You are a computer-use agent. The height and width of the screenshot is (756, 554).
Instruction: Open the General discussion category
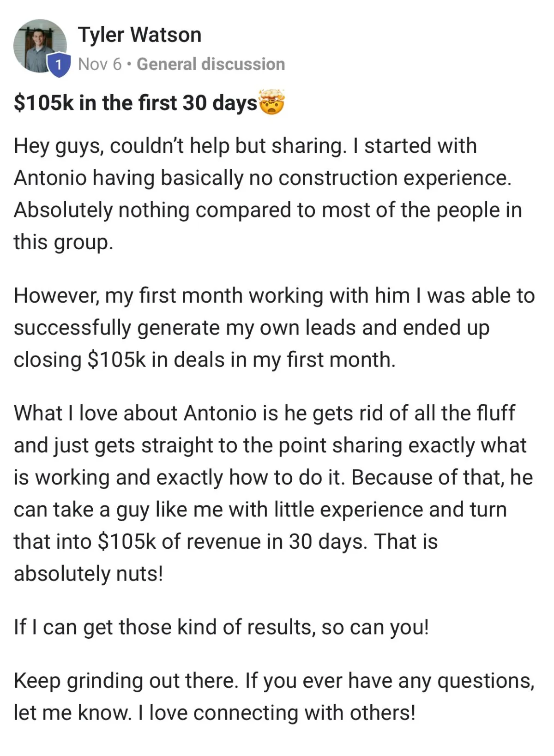click(x=211, y=64)
